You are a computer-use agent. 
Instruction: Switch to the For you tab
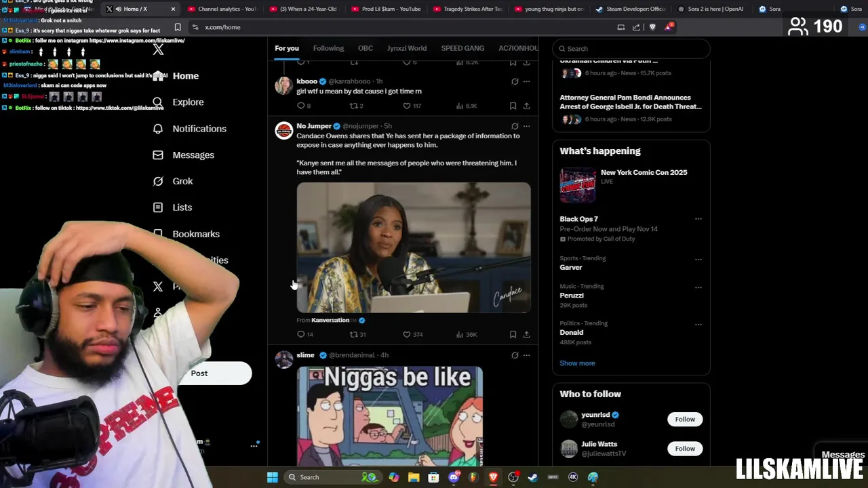click(287, 49)
